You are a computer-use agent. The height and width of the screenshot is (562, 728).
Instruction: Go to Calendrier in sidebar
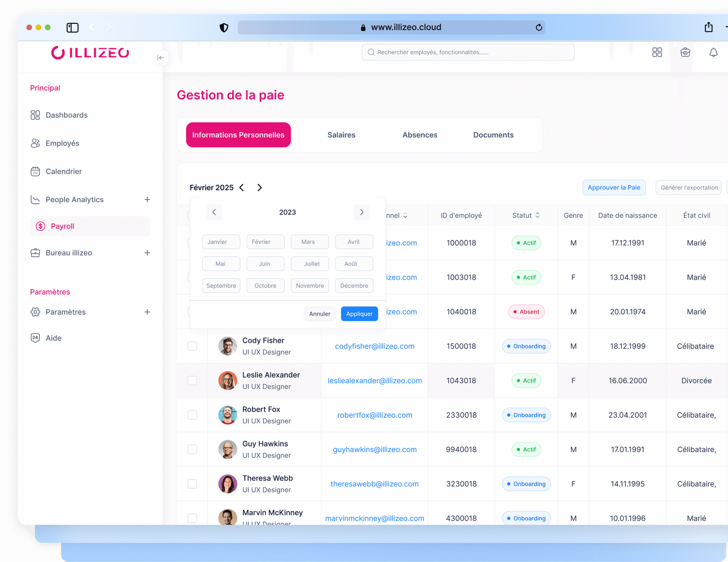point(64,171)
